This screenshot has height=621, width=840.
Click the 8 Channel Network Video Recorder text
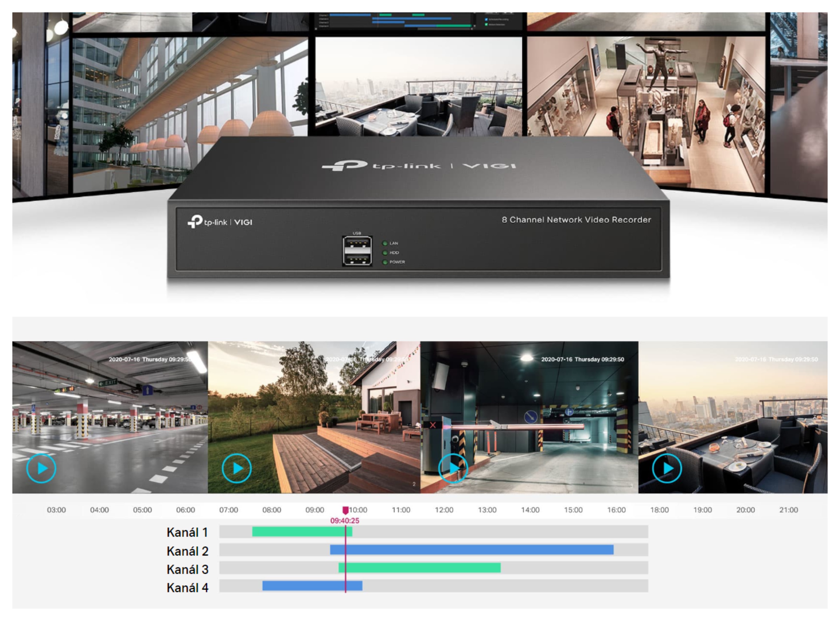coord(576,220)
